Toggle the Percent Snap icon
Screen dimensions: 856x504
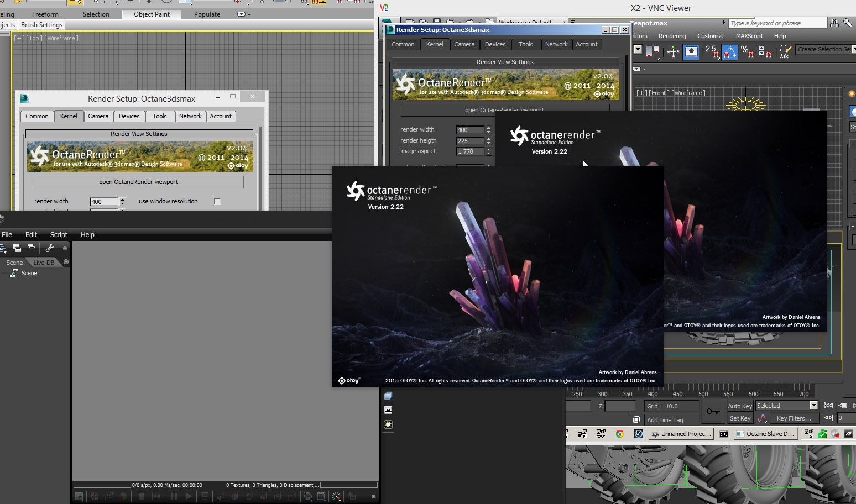[747, 51]
